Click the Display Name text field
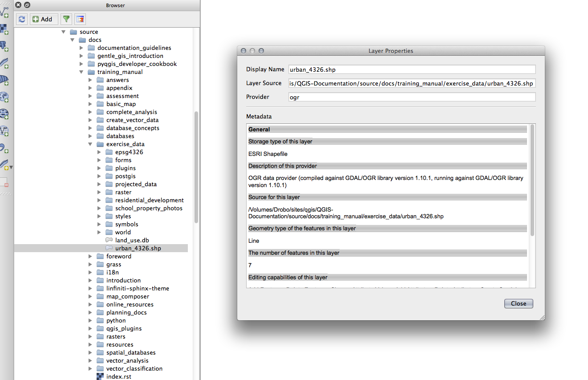 pos(412,69)
